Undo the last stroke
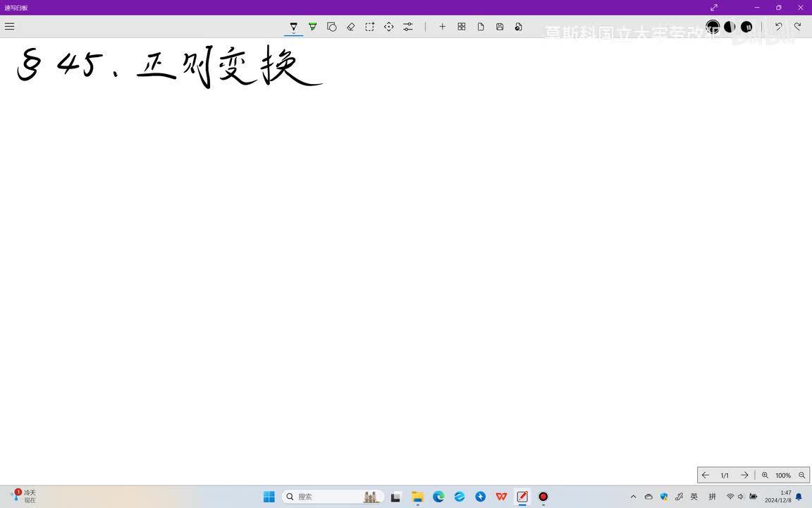 point(778,26)
